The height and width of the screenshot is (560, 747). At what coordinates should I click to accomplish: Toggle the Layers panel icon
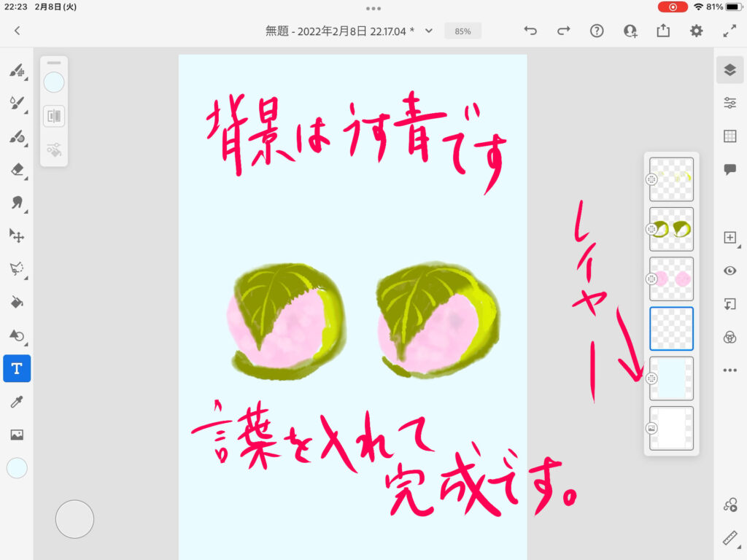[729, 70]
